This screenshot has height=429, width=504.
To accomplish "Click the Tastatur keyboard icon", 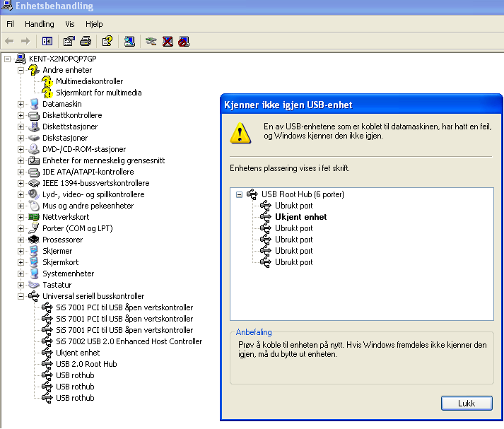I will (x=34, y=285).
